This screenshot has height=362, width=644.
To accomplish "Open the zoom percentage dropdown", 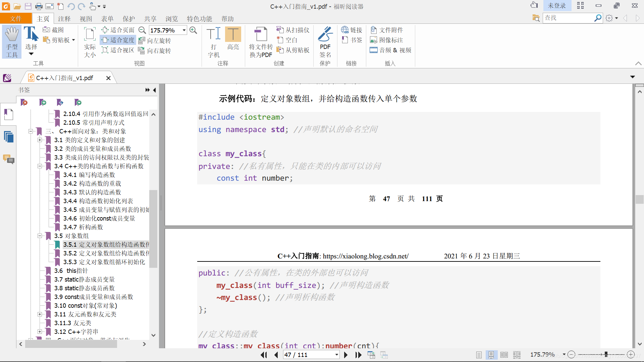I will [184, 30].
